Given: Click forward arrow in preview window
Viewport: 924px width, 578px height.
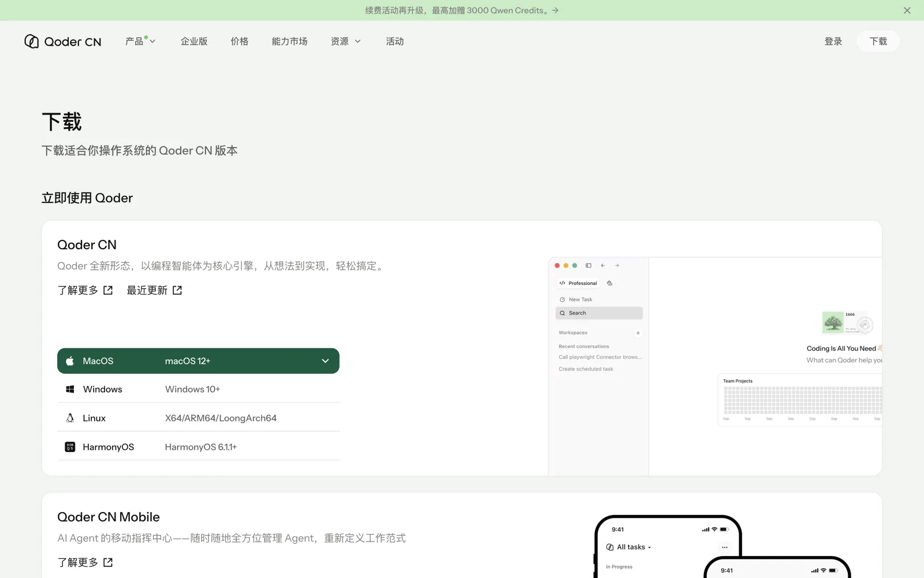Looking at the screenshot, I should pos(617,265).
